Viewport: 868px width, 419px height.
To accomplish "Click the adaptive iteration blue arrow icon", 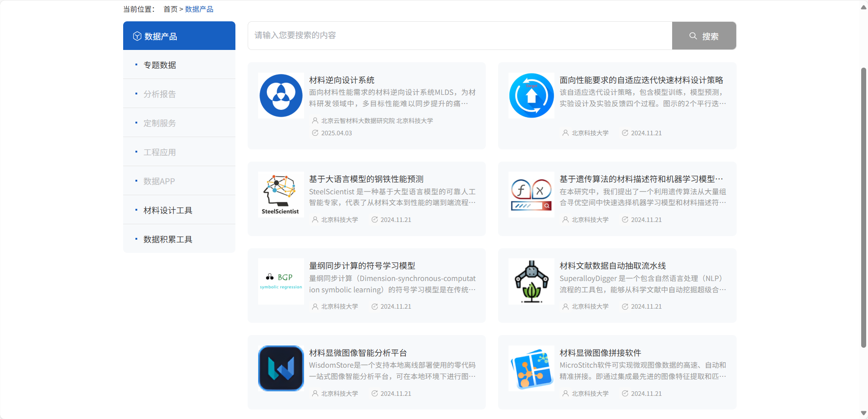I will point(531,96).
